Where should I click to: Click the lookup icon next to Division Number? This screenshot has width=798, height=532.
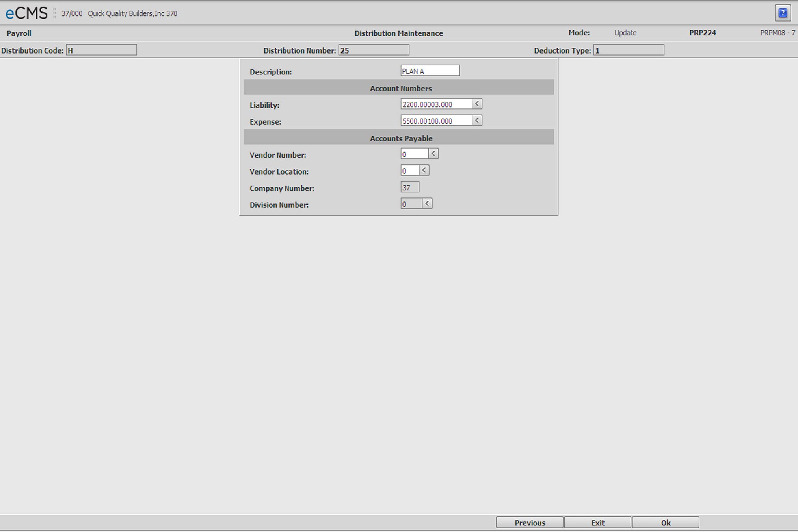coord(427,204)
